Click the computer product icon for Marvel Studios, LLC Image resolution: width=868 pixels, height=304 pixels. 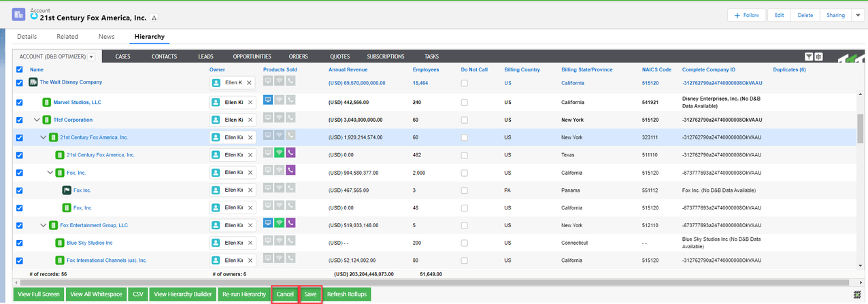coord(268,100)
